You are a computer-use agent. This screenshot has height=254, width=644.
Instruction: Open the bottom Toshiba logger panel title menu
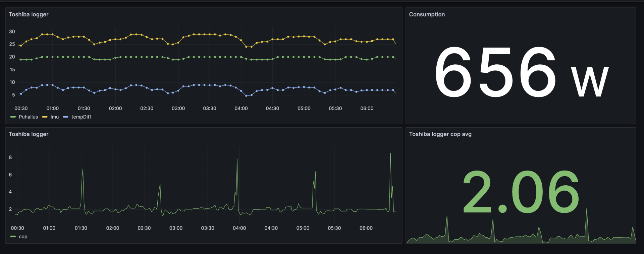(x=29, y=134)
